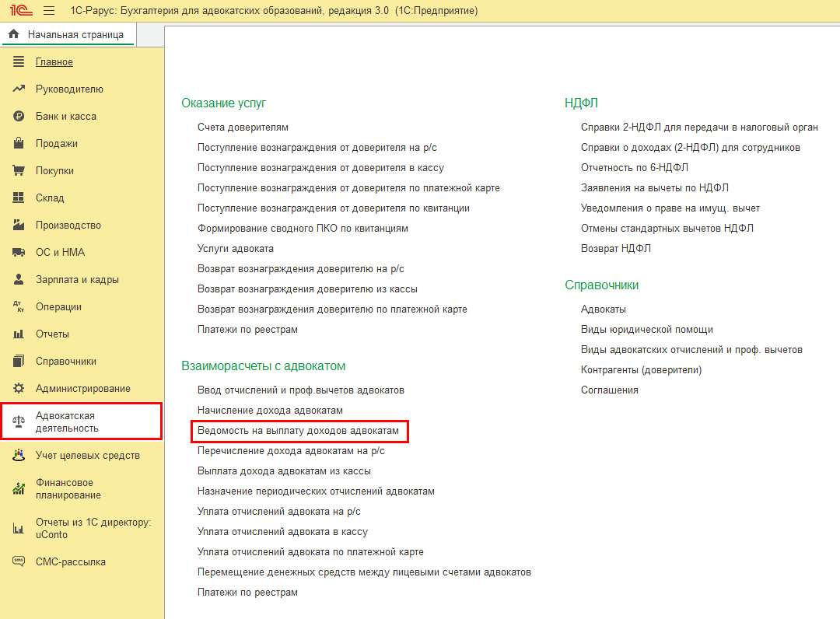Screen dimensions: 840x619
Task: Open Ведомость на выплату доходов адвокатам
Action: [x=298, y=431]
